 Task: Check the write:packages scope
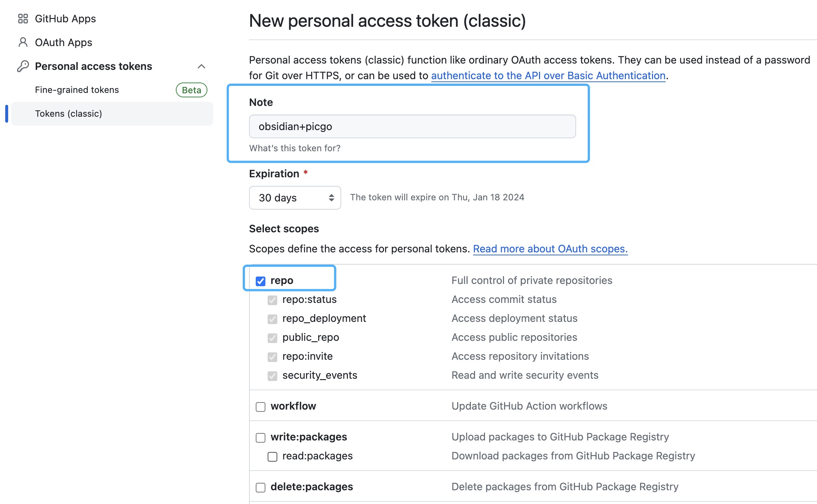(261, 437)
